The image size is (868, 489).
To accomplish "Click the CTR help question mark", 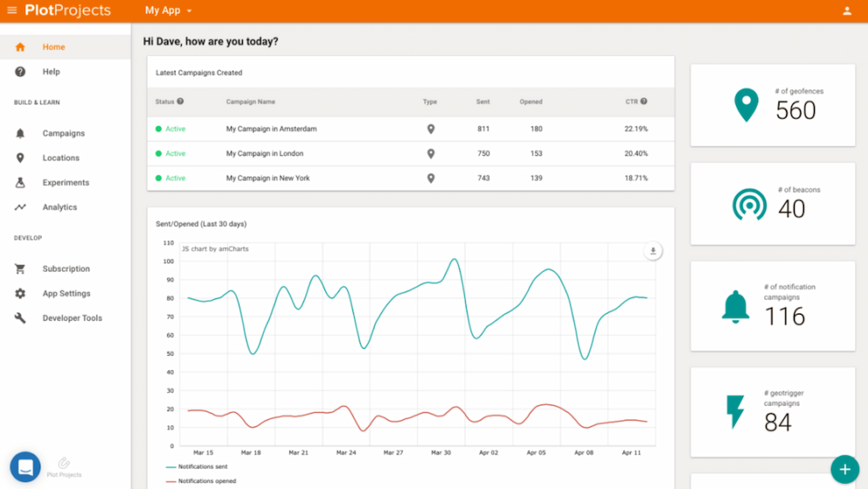I will click(x=644, y=102).
